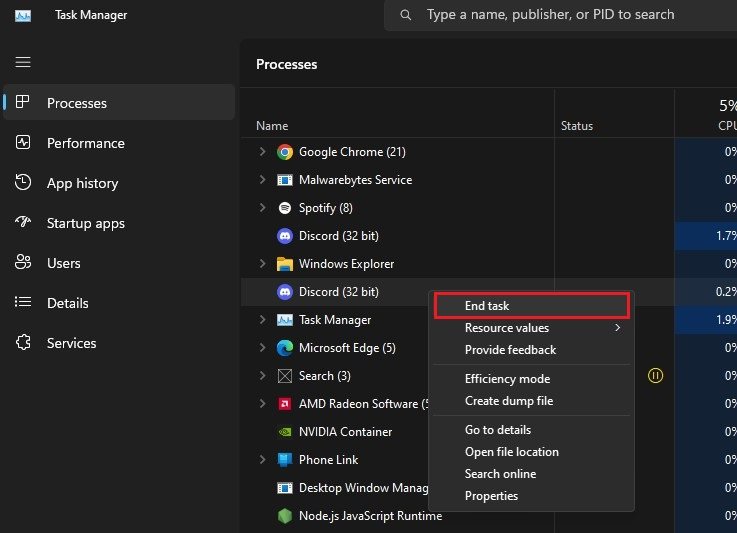The width and height of the screenshot is (737, 533).
Task: Select the Spotify process icon
Action: coord(285,208)
